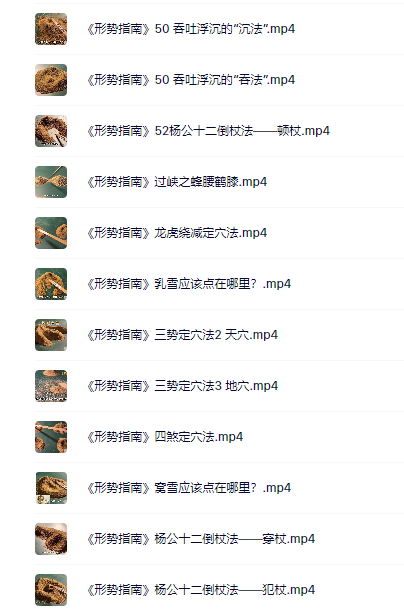Select 三势定穴法3 地穴.mp4 file name
Image resolution: width=404 pixels, height=609 pixels.
point(183,386)
